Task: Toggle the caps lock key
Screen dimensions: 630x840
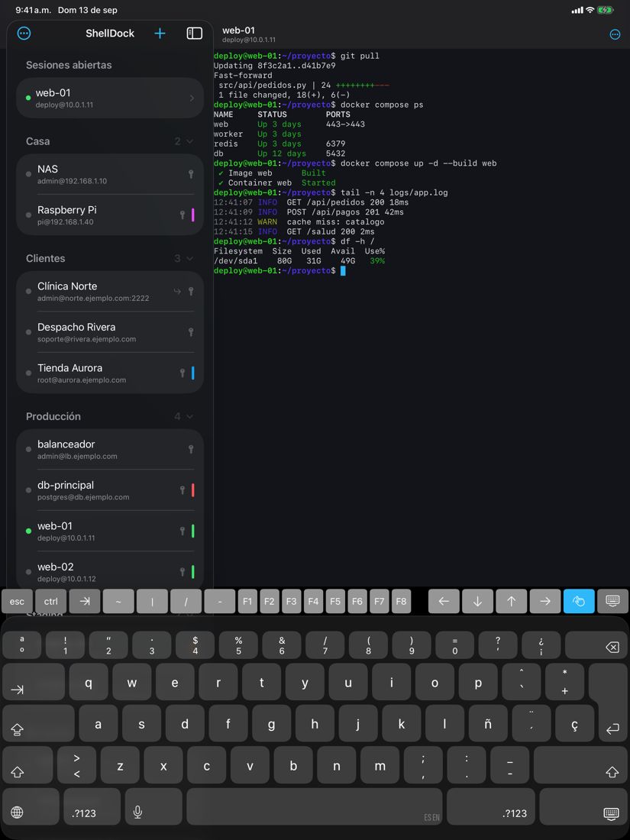Action: pyautogui.click(x=39, y=723)
